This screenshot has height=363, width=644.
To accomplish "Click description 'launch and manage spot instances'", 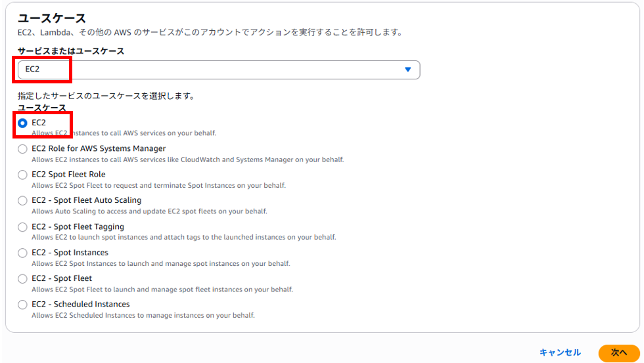I will click(x=160, y=263).
